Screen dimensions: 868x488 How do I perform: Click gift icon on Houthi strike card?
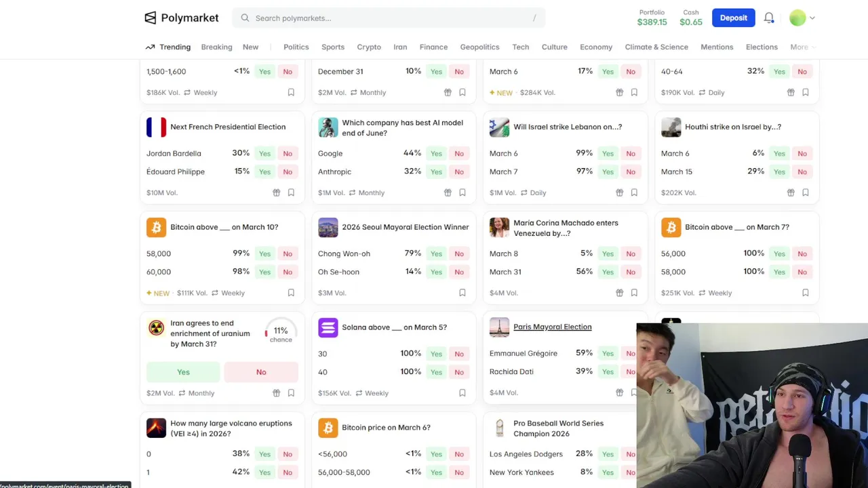[x=791, y=192]
